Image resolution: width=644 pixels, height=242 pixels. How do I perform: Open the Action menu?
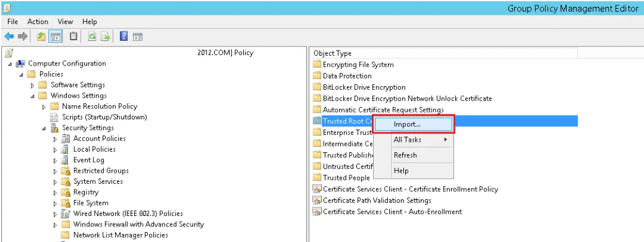coord(37,22)
